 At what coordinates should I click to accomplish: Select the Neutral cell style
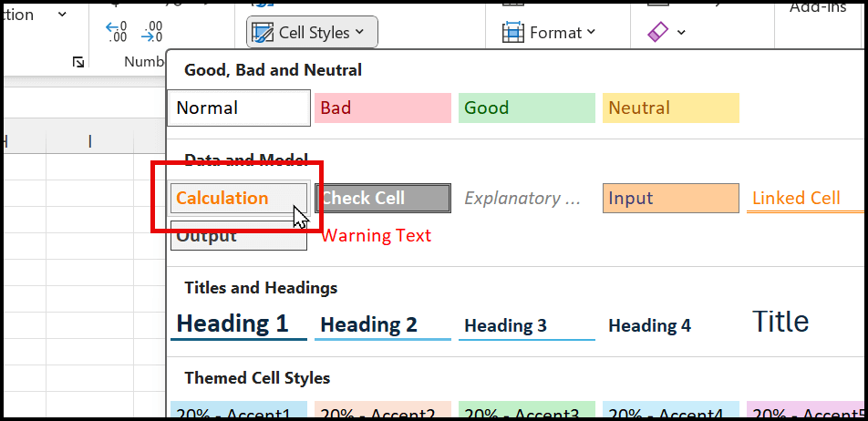click(670, 108)
